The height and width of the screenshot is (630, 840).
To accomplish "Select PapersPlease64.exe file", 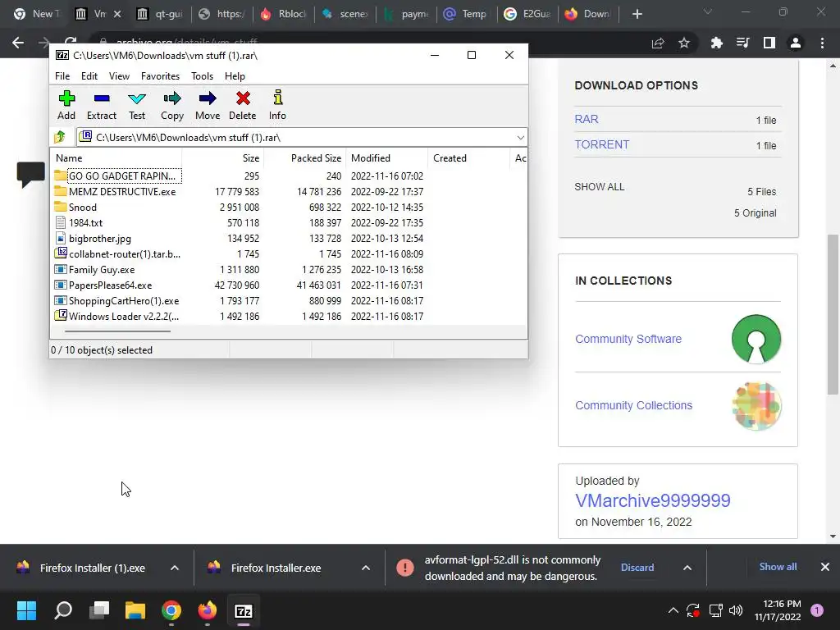I will click(x=288, y=285).
